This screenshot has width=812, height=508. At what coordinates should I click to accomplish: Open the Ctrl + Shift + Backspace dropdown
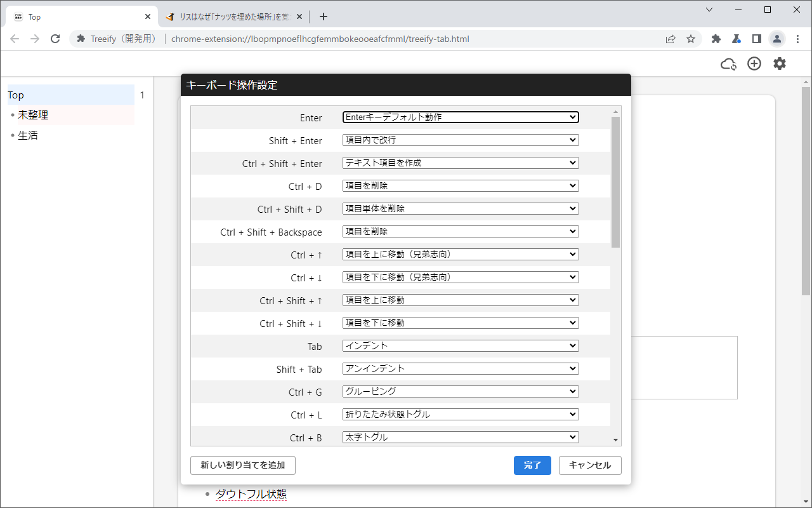pyautogui.click(x=461, y=231)
